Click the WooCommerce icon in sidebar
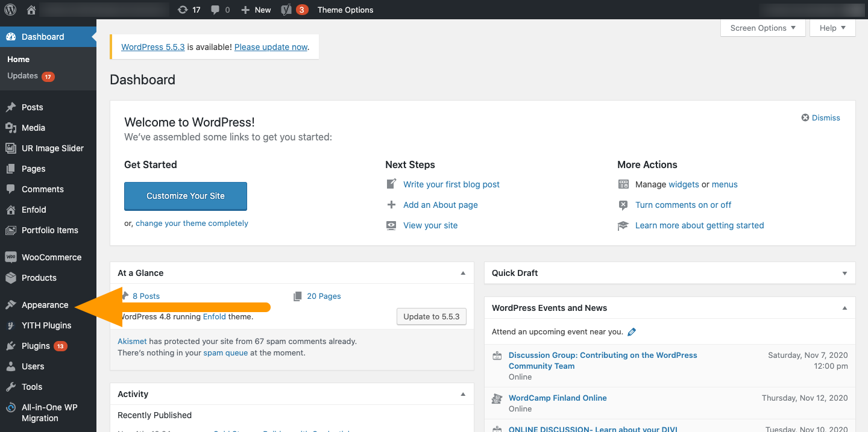 (11, 257)
